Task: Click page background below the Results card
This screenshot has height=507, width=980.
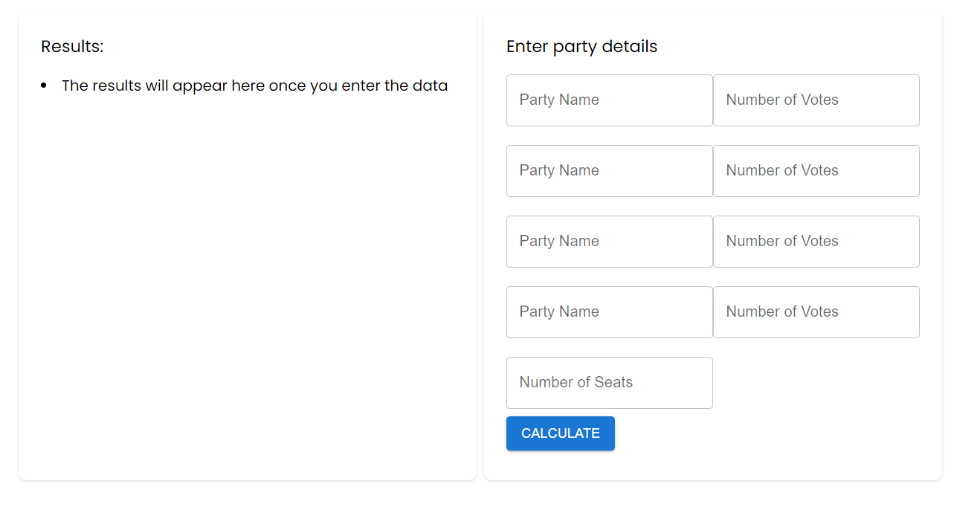Action: point(245,494)
